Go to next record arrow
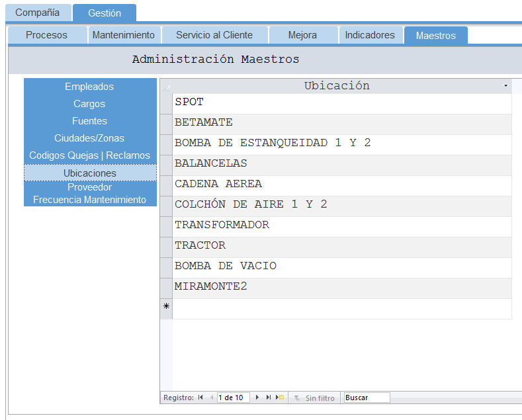 (x=257, y=398)
